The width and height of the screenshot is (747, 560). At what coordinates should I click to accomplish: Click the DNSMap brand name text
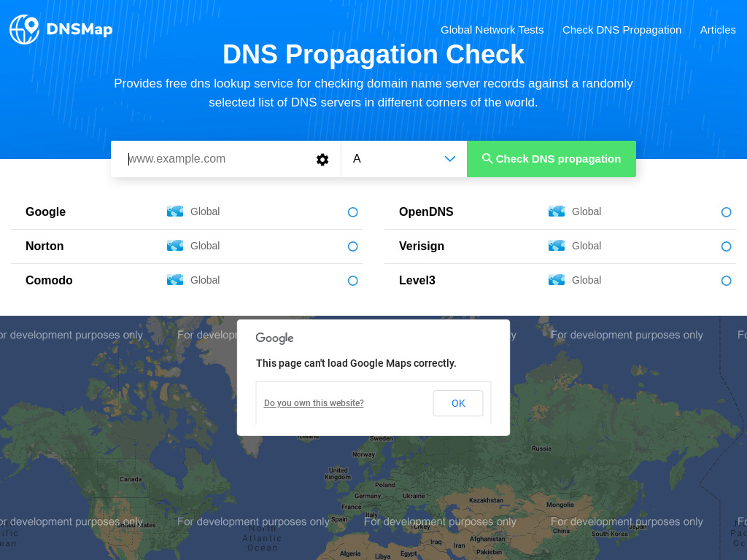tap(80, 29)
